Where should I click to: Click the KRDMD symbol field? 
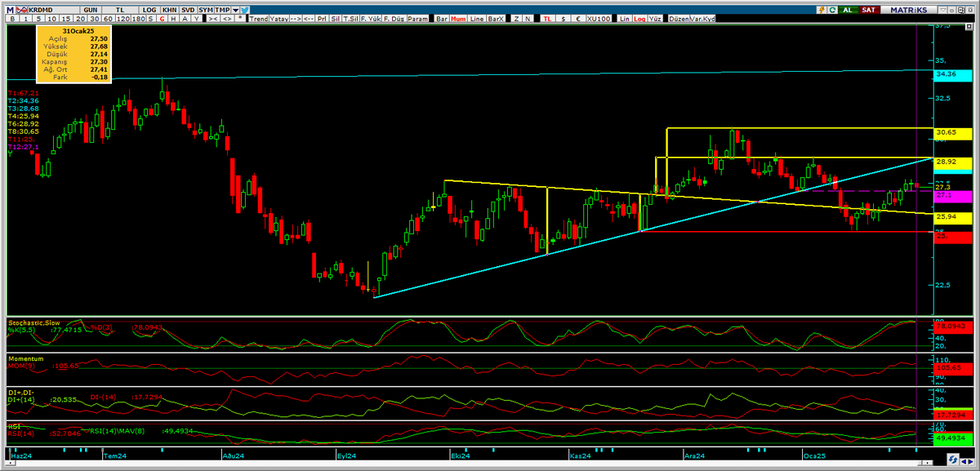click(54, 10)
